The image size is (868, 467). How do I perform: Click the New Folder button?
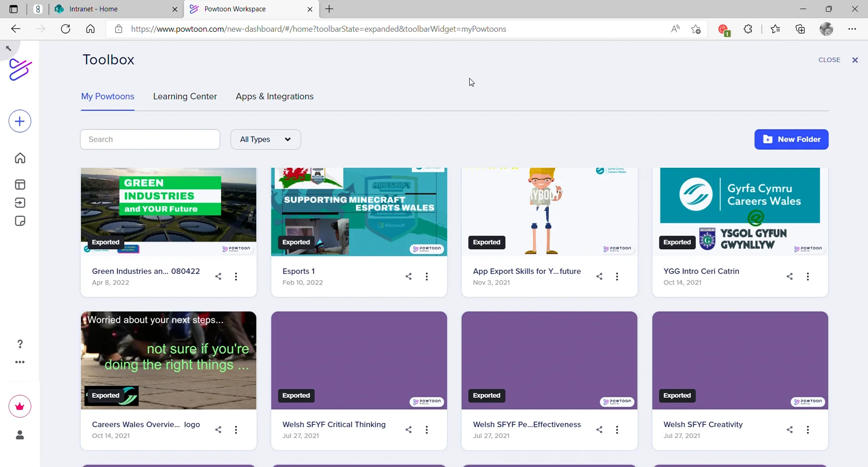click(x=791, y=139)
